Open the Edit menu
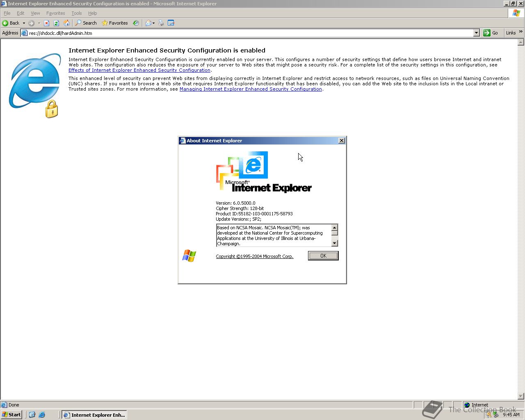This screenshot has height=420, width=525. [21, 13]
